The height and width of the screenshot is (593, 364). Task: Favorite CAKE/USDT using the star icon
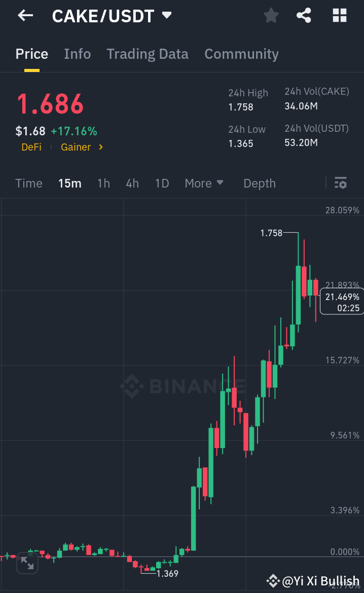[x=271, y=15]
